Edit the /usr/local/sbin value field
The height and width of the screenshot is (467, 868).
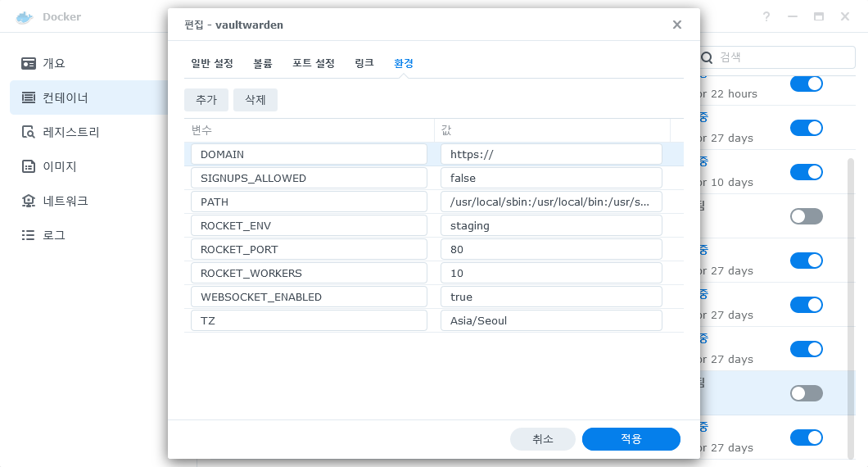551,202
